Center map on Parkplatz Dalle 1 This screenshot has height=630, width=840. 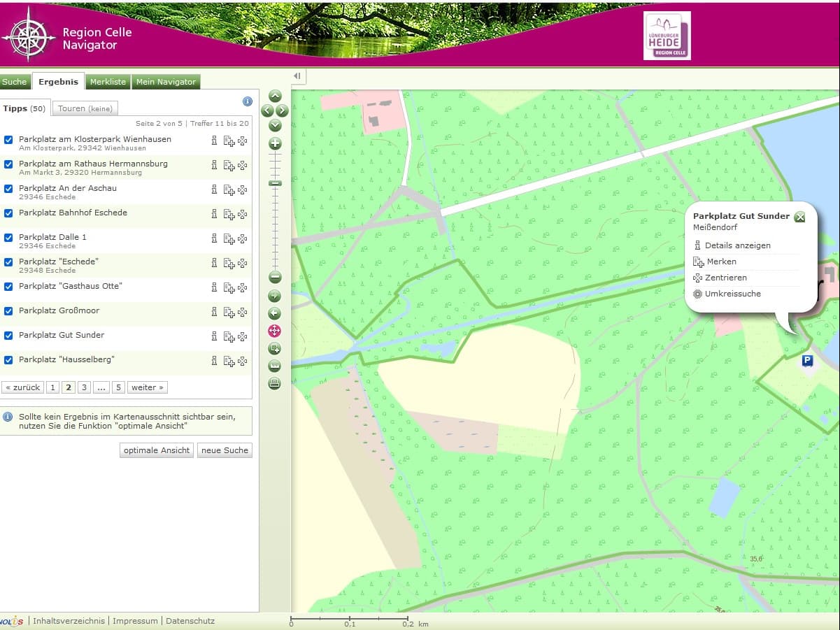pyautogui.click(x=242, y=238)
